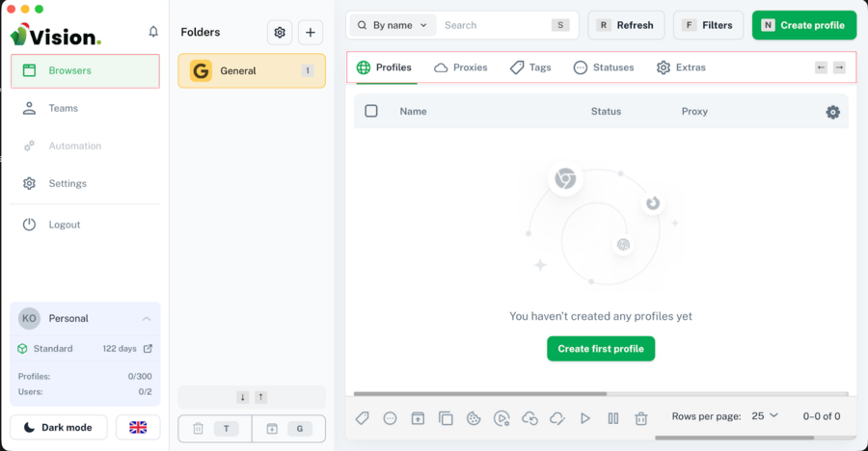Collapse the Personal account panel

pyautogui.click(x=147, y=318)
